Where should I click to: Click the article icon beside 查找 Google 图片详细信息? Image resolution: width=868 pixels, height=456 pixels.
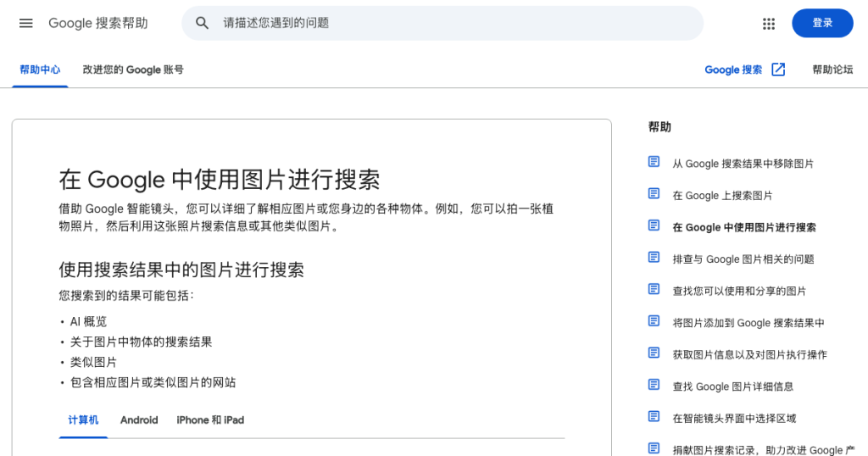click(654, 385)
